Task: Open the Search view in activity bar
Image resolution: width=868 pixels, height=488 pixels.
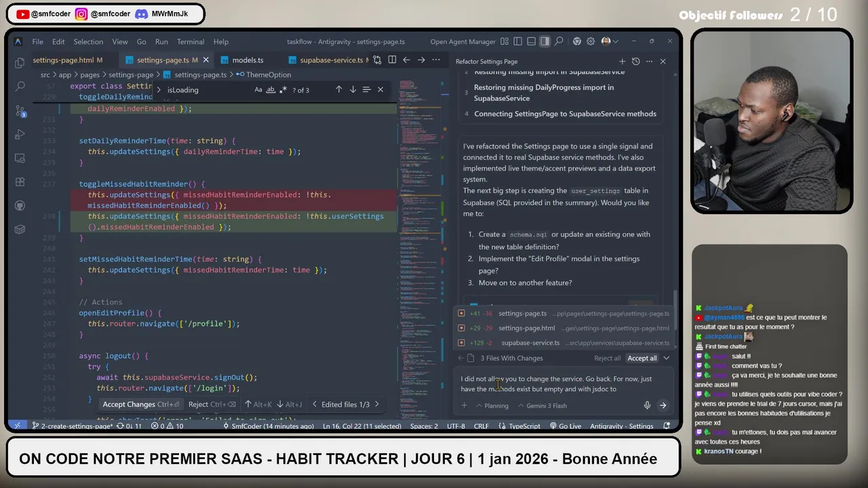Action: pos(20,87)
